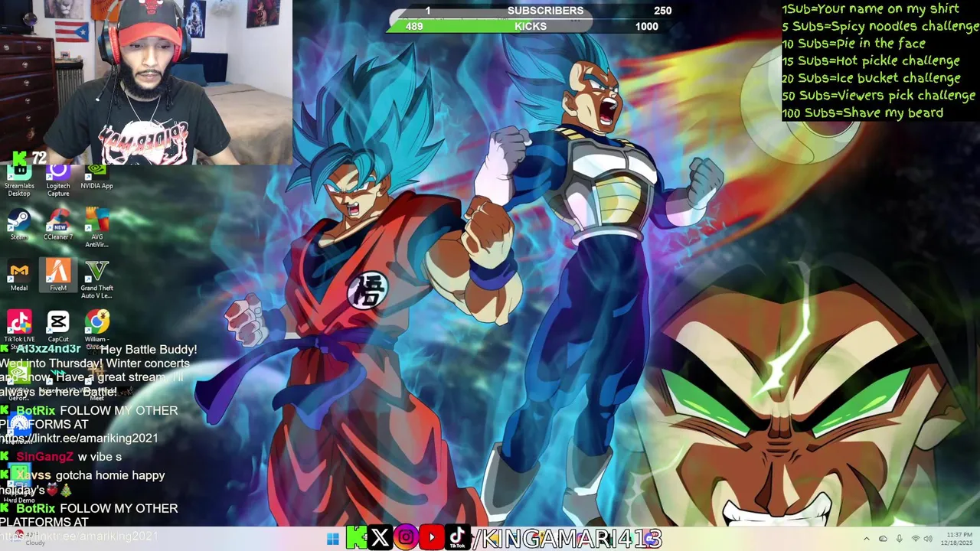Screen dimensions: 980x551
Task: Open the NVIDIA App shortcut
Action: click(x=96, y=178)
